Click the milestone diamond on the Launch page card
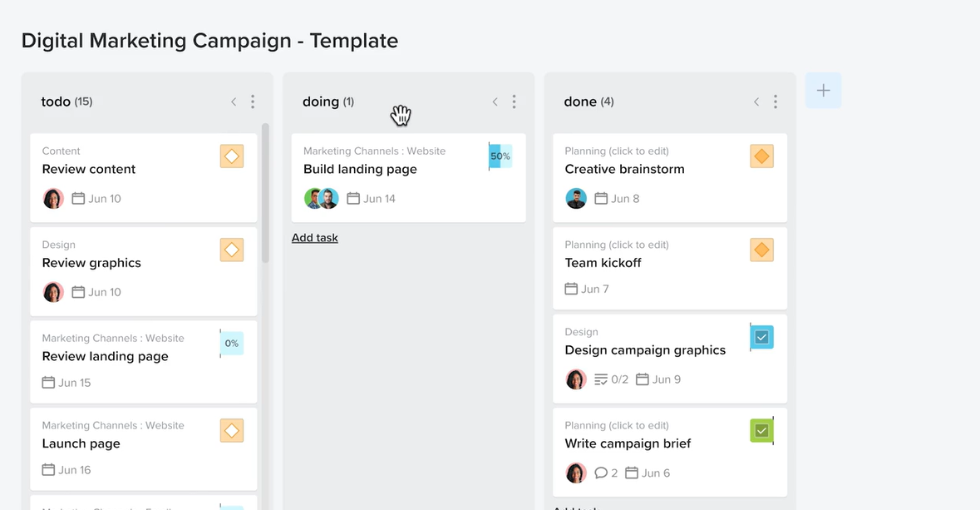This screenshot has height=510, width=980. pyautogui.click(x=232, y=430)
